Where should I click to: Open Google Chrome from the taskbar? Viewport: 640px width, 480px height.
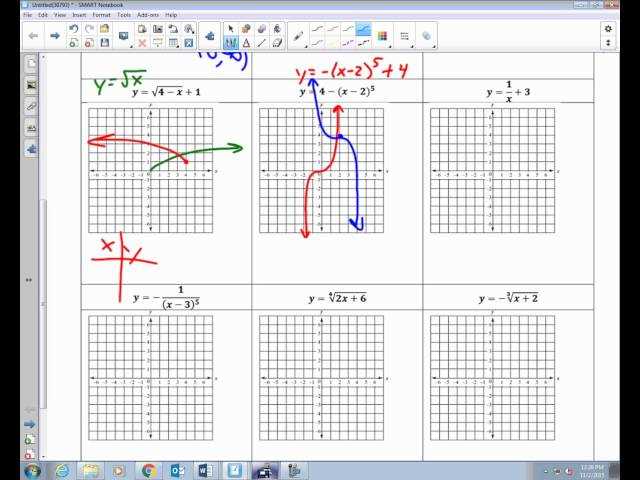point(149,471)
